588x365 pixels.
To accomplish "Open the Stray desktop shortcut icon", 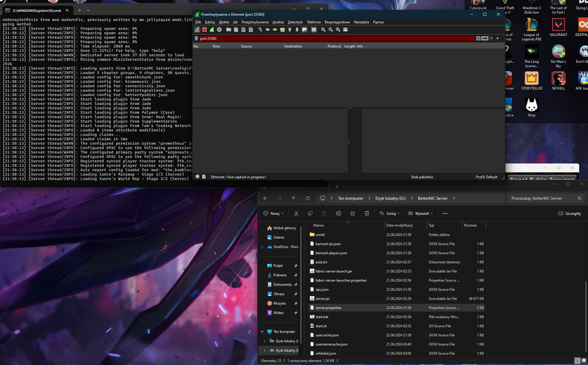I will pyautogui.click(x=531, y=106).
